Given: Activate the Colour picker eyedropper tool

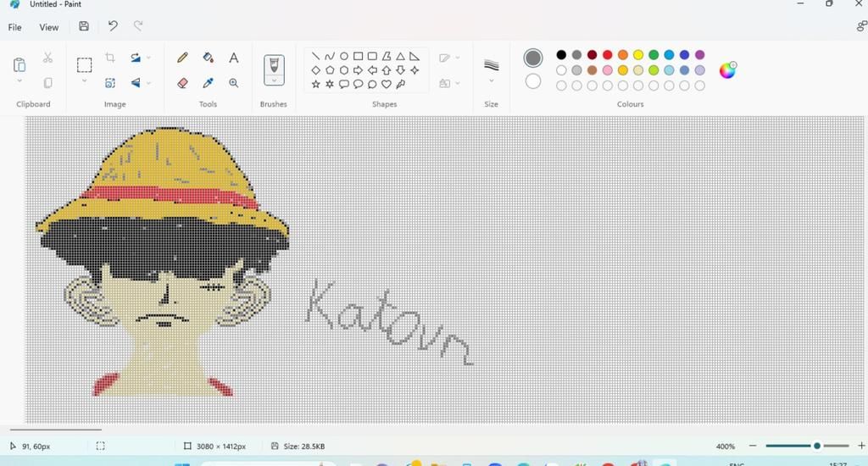Looking at the screenshot, I should (209, 83).
